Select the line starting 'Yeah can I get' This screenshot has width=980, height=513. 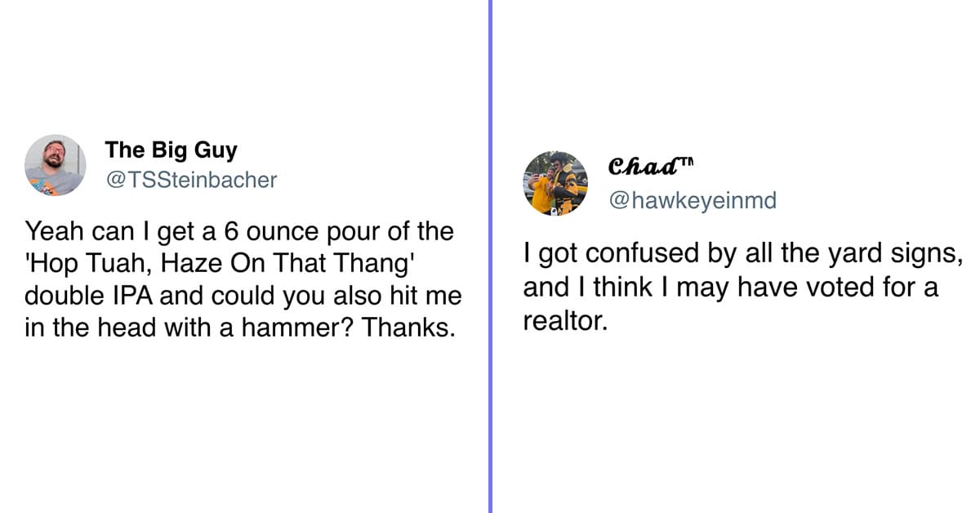point(238,232)
